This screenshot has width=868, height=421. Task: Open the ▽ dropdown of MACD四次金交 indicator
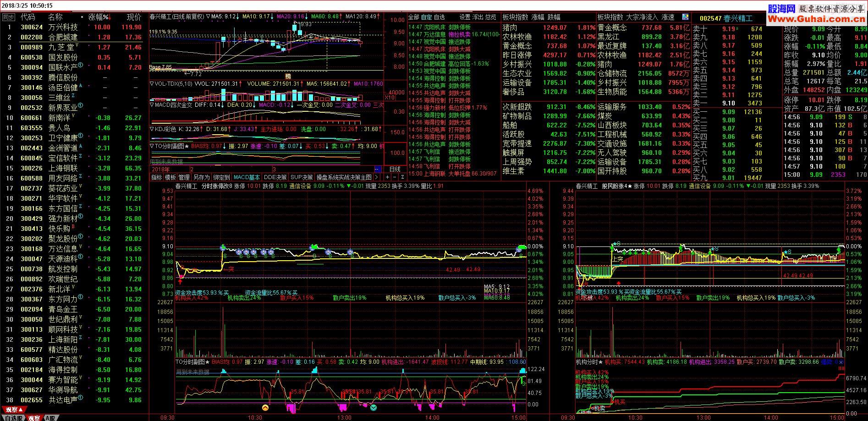coord(152,105)
